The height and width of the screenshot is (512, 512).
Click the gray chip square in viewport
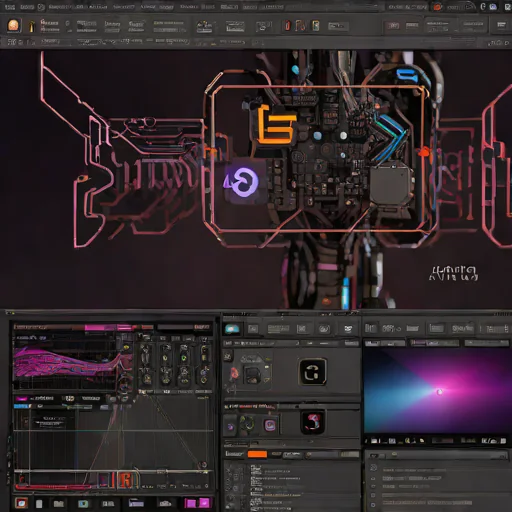click(390, 185)
